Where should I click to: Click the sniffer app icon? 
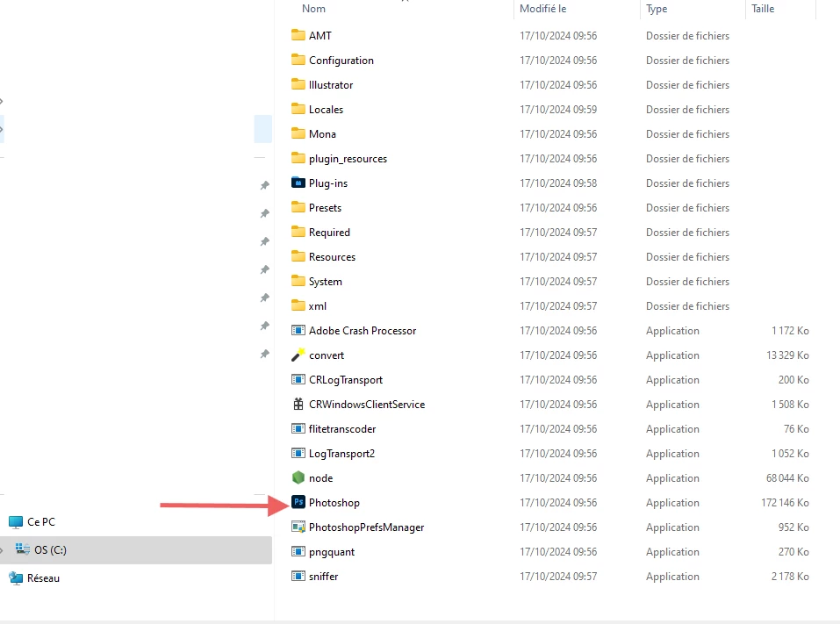(x=298, y=577)
